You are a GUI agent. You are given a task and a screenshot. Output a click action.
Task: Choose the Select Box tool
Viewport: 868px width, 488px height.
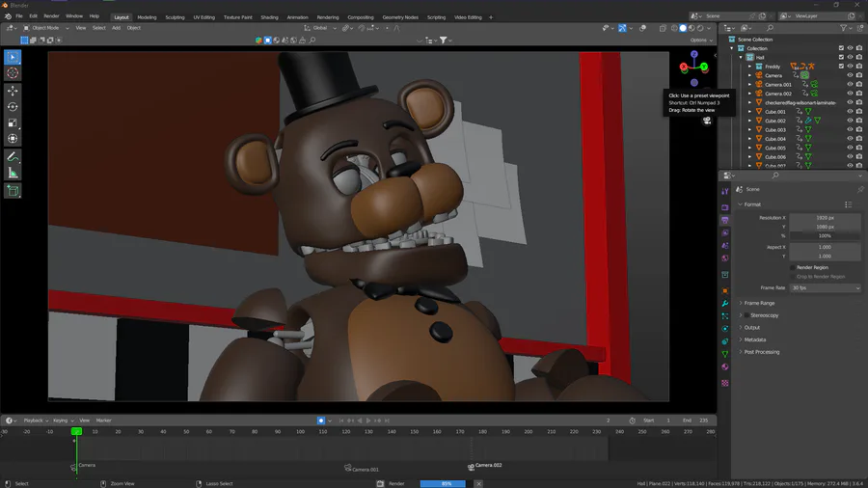tap(13, 57)
